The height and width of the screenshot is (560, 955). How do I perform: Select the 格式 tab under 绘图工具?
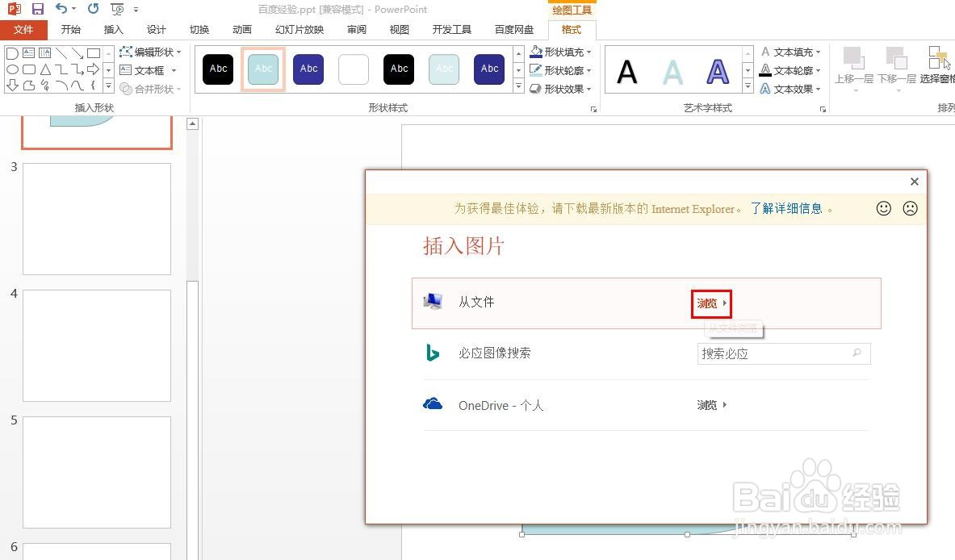572,29
